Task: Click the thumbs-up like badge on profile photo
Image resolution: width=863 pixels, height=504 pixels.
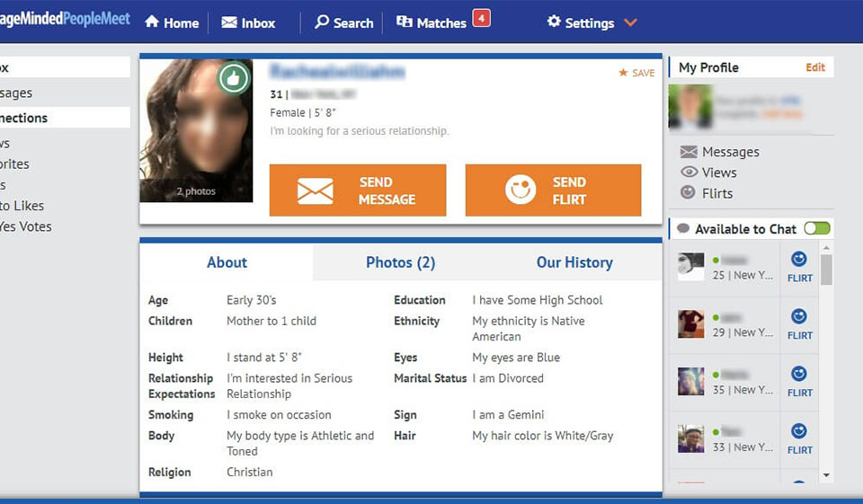Action: (234, 78)
